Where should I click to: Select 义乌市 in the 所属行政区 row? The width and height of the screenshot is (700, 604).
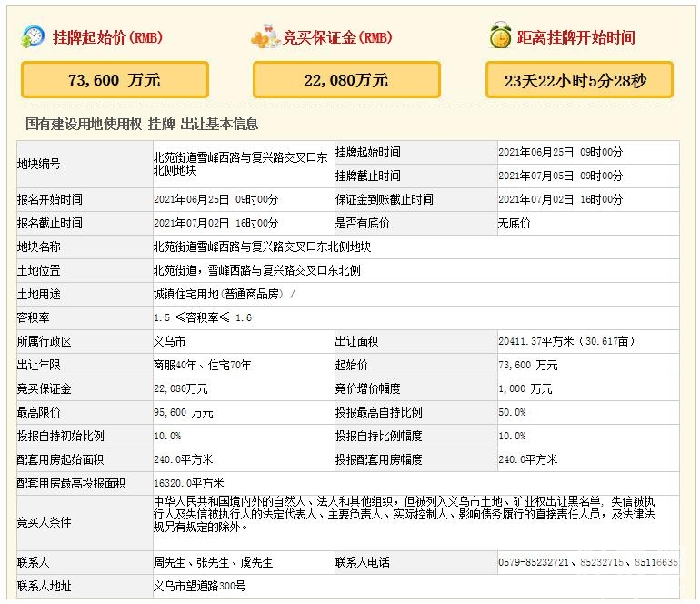click(x=169, y=341)
